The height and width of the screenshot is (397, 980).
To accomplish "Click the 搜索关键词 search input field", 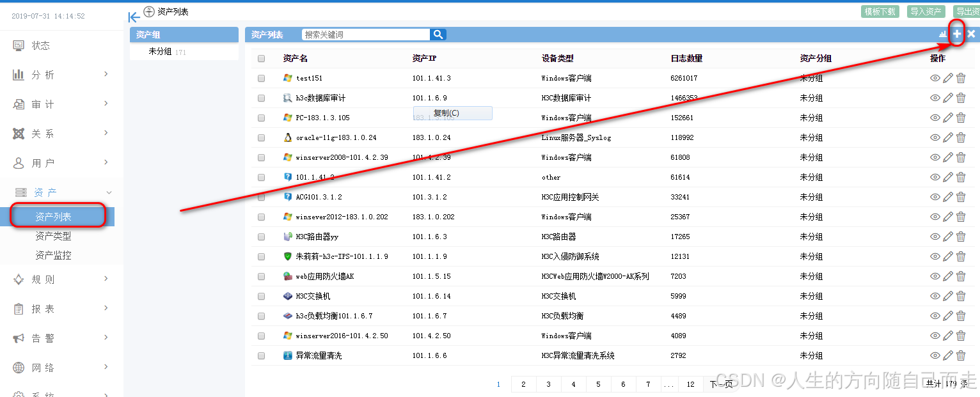I will pyautogui.click(x=367, y=35).
